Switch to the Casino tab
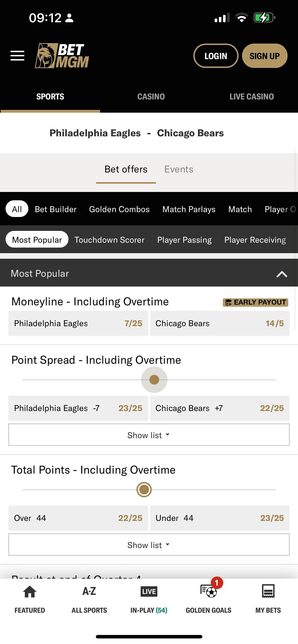 pos(151,96)
